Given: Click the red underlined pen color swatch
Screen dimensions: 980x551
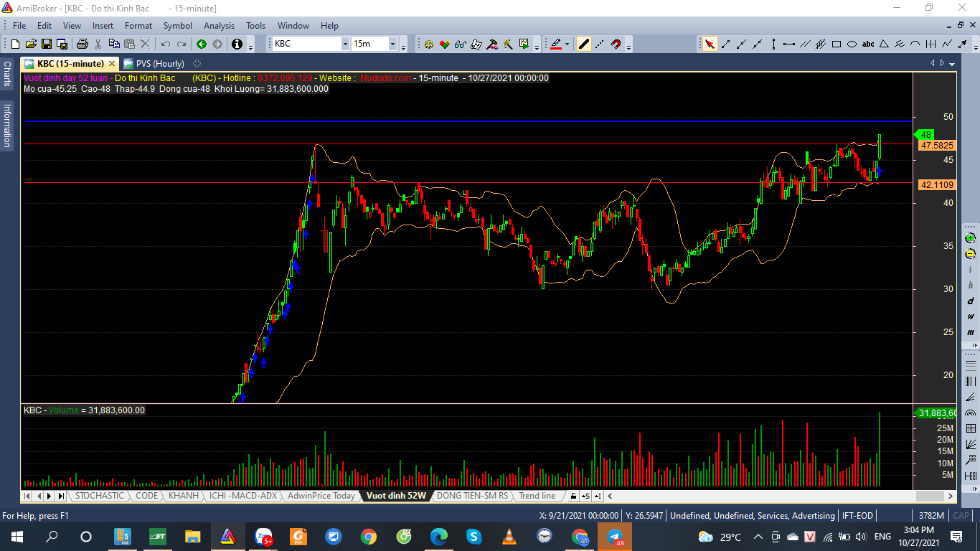Looking at the screenshot, I should click(555, 44).
